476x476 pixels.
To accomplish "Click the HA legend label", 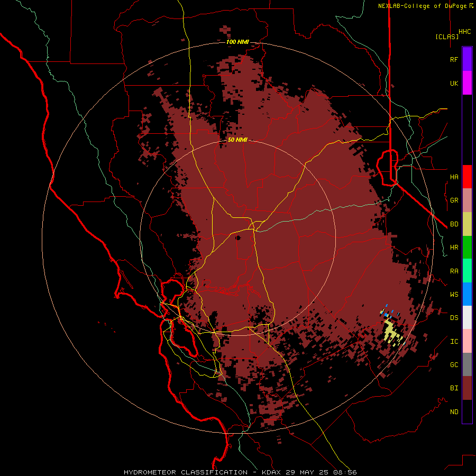I will (454, 177).
